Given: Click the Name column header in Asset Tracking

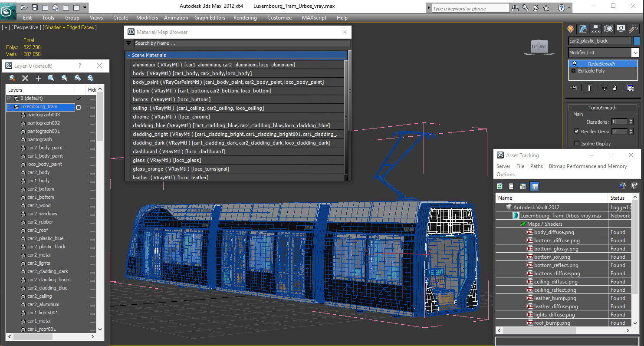Looking at the screenshot, I should (552, 198).
